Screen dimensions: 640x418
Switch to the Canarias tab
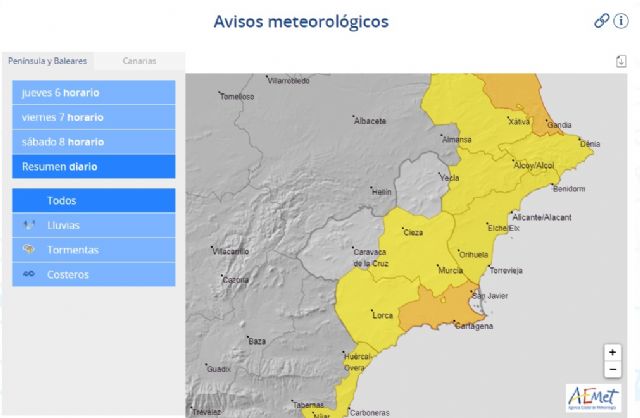pos(139,61)
